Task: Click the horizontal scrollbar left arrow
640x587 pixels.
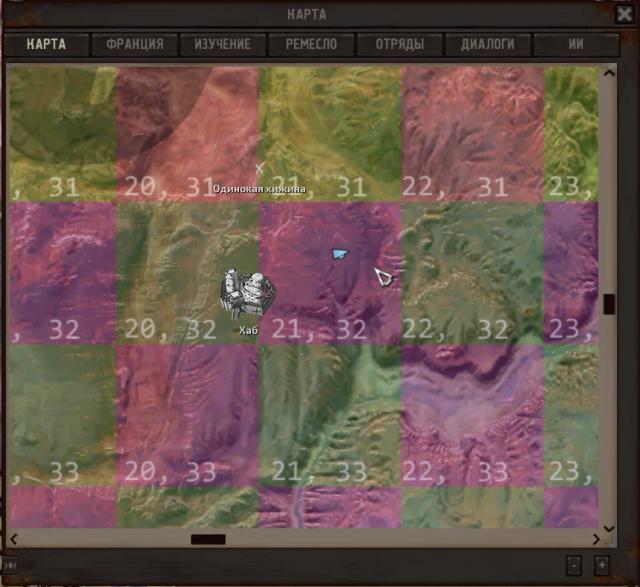Action: click(16, 540)
